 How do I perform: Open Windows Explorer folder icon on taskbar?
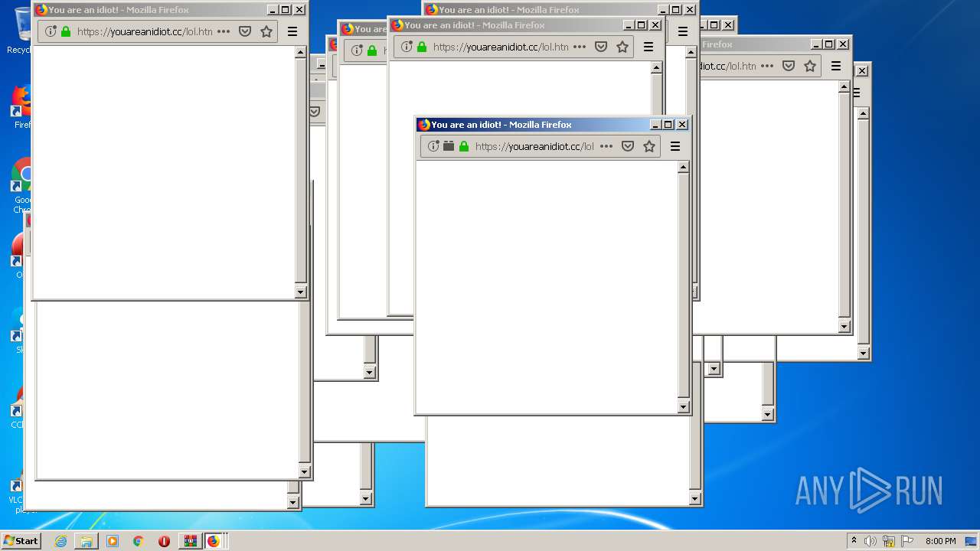tap(87, 541)
